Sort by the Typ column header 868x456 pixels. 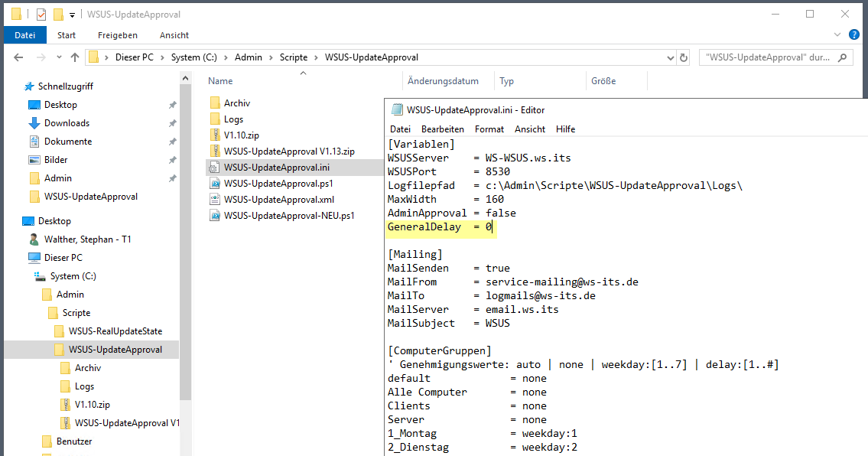(x=506, y=81)
